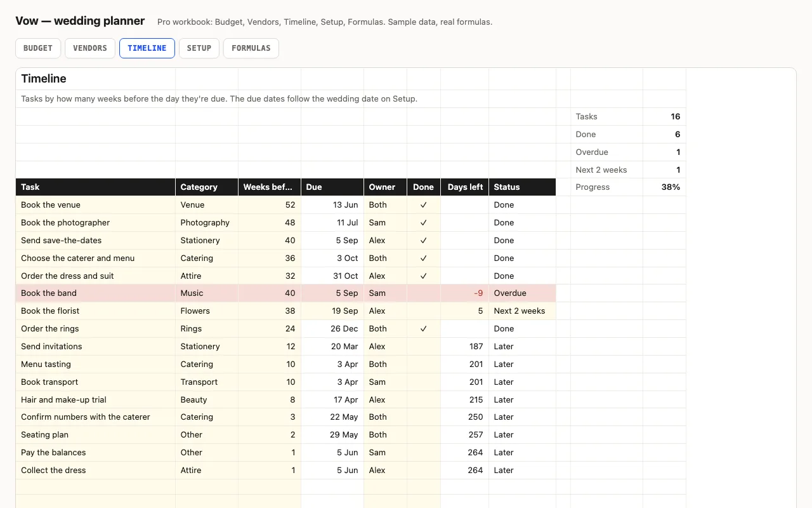Click the 'Hair and make-up trial' cell
Screen dimensions: 812x508
(x=95, y=400)
